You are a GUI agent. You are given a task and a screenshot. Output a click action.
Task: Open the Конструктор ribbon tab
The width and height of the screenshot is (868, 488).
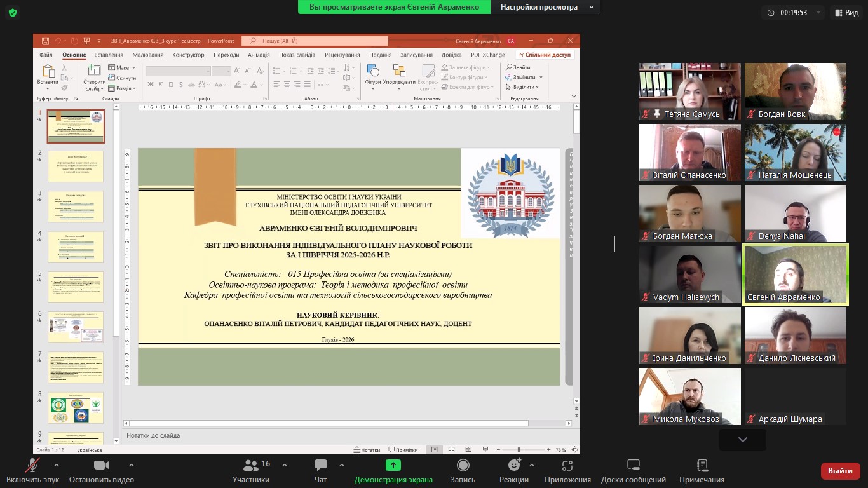click(x=188, y=55)
